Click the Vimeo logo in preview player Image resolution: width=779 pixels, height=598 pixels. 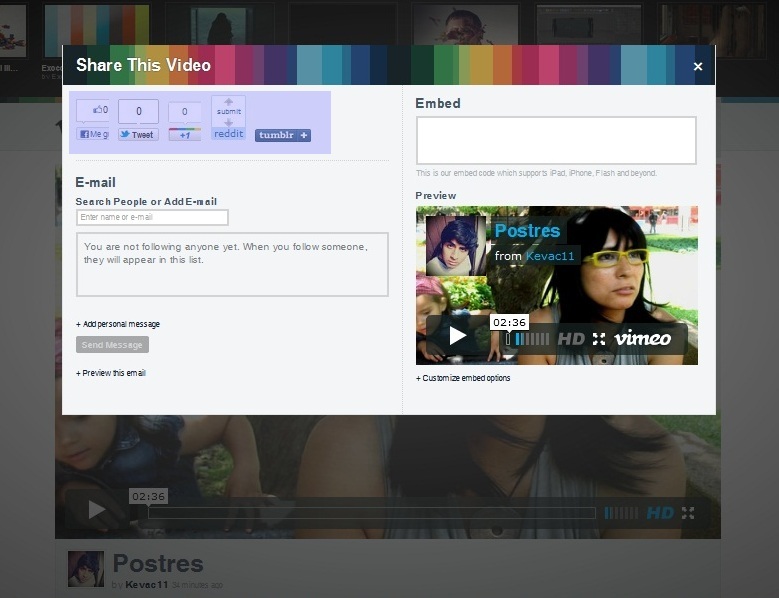[x=643, y=338]
